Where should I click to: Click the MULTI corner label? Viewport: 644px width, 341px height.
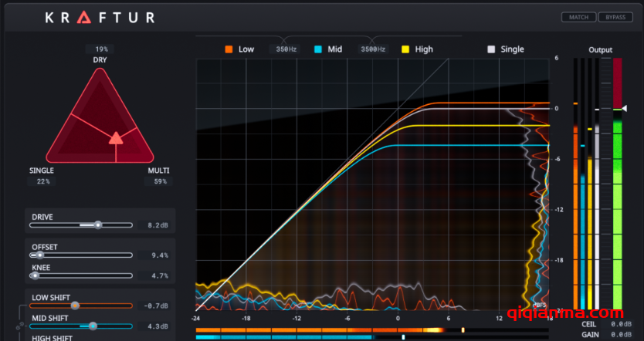[x=158, y=170]
